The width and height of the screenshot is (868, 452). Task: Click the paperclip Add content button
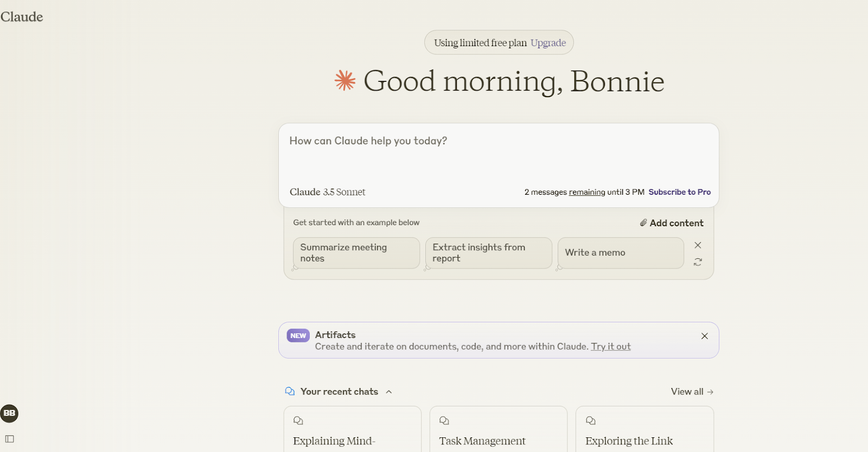672,223
